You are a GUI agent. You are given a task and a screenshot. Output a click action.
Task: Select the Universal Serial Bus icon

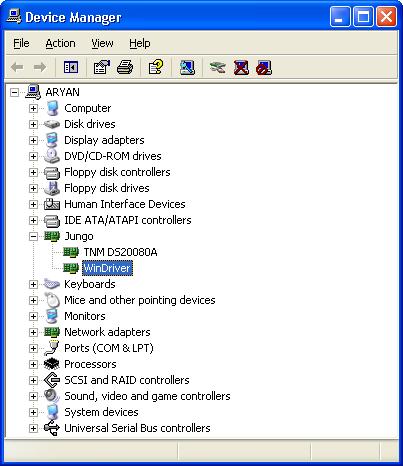point(52,428)
